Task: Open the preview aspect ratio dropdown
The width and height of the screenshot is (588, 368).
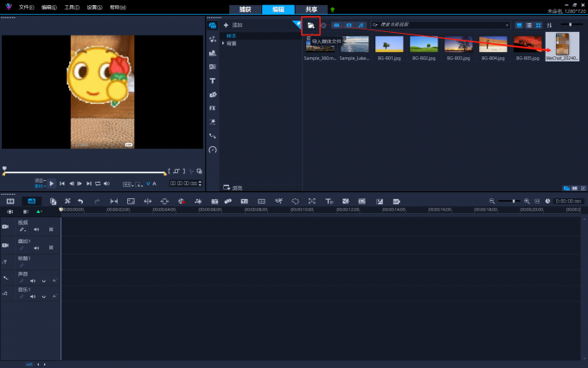Action: click(127, 184)
